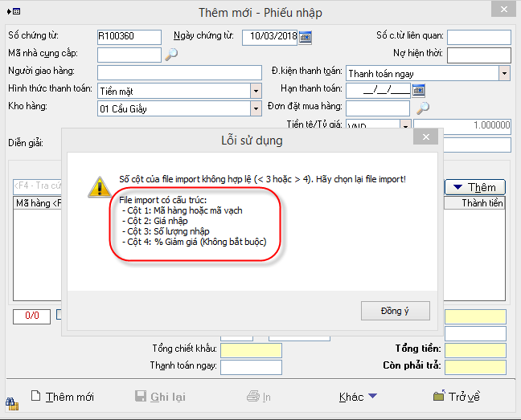Click the form icon in title bar

tap(12, 11)
